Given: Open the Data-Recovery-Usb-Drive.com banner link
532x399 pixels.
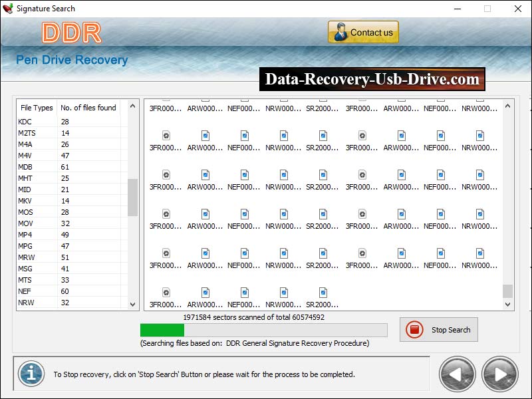Looking at the screenshot, I should click(372, 79).
